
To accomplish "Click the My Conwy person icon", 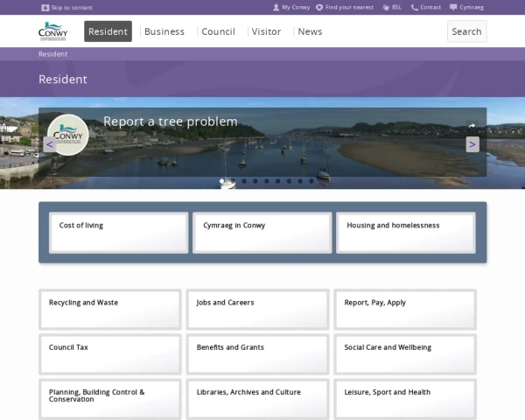I will tap(276, 7).
